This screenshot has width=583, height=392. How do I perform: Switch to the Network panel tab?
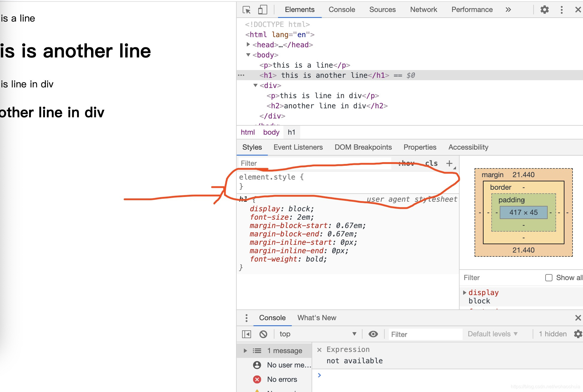pos(423,10)
